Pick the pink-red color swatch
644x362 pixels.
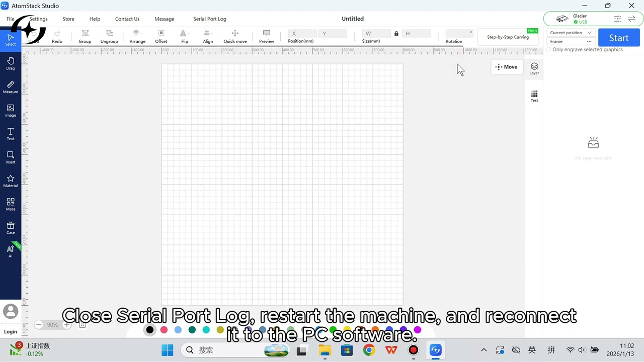pos(164,330)
